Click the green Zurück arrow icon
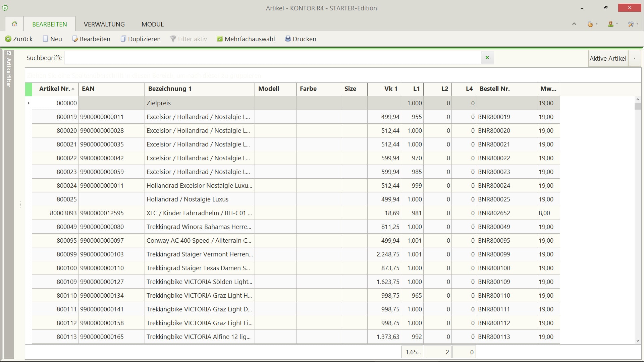 (8, 39)
